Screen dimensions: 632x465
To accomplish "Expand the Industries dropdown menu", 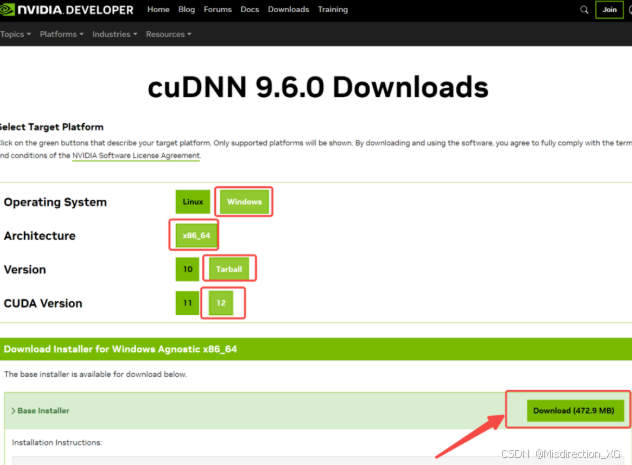I will tap(115, 34).
